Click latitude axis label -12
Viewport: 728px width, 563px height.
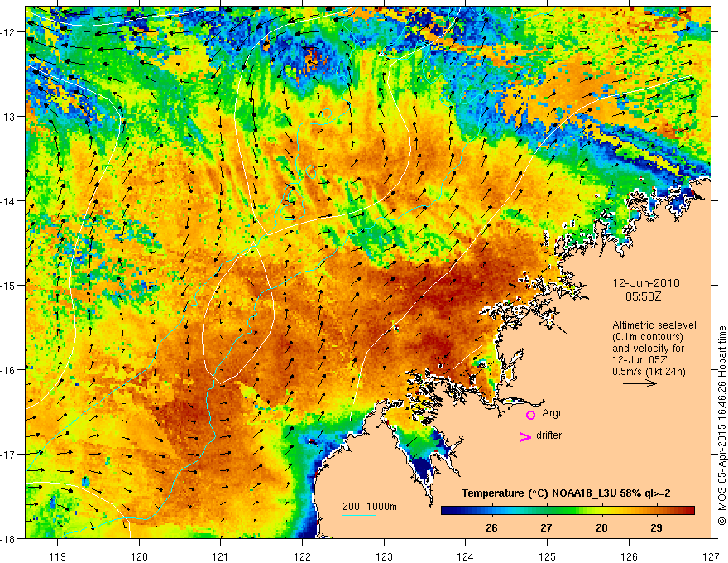click(9, 32)
